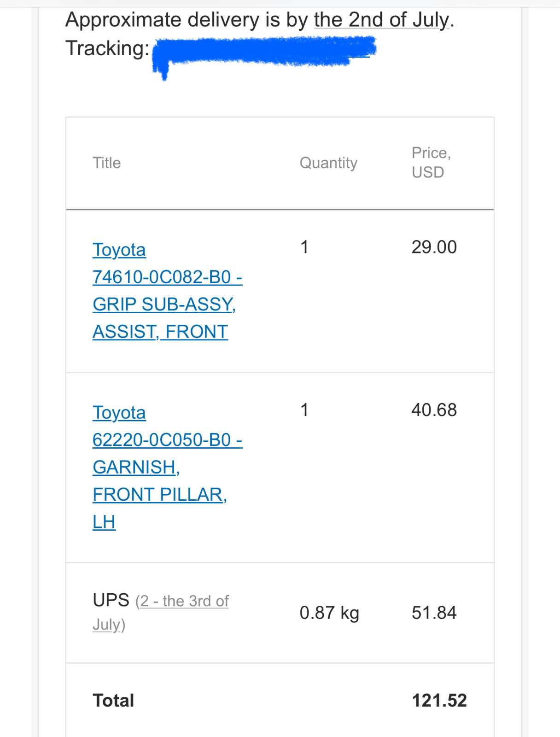This screenshot has width=560, height=737.
Task: Click the 40.68 price value
Action: tap(434, 409)
